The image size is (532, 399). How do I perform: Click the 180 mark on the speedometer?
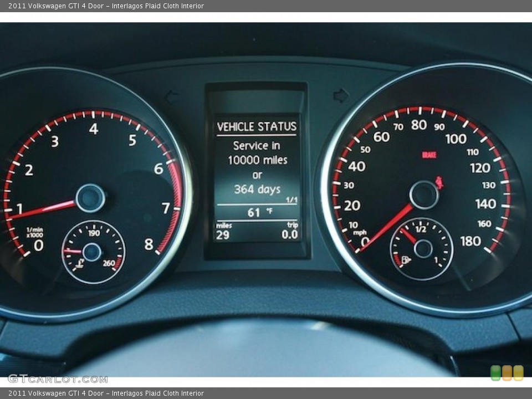point(470,241)
